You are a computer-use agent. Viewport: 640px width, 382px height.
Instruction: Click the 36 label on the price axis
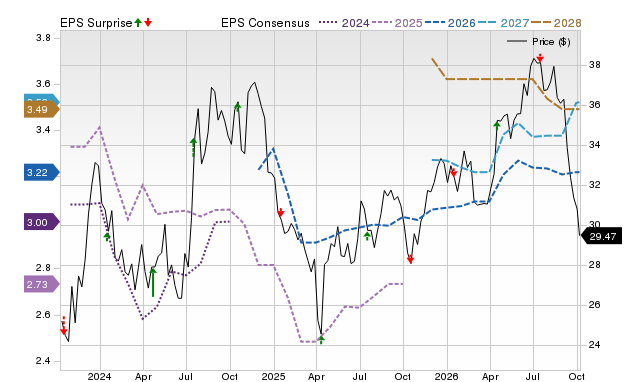(594, 105)
